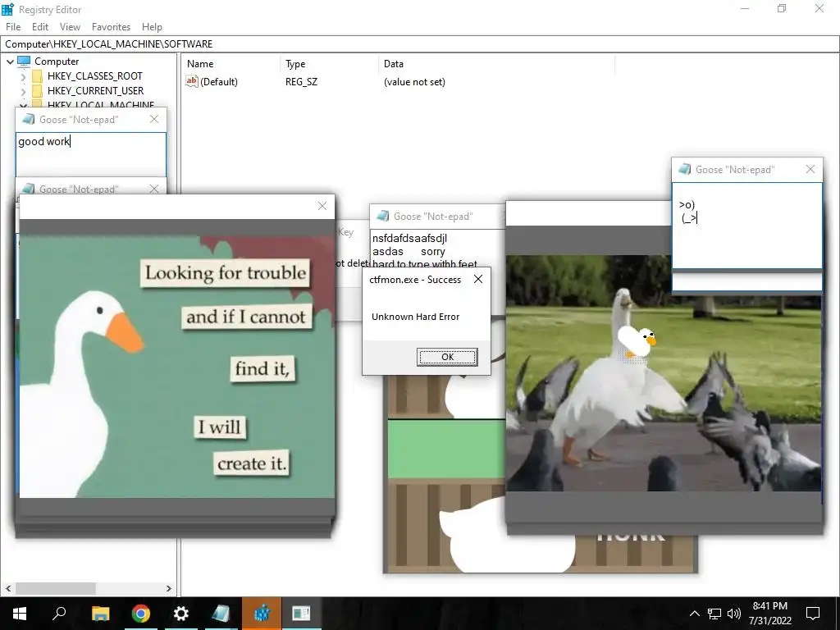Close the 'Looking for trouble' goose meme window
Screen dimensions: 840x630
(x=322, y=206)
